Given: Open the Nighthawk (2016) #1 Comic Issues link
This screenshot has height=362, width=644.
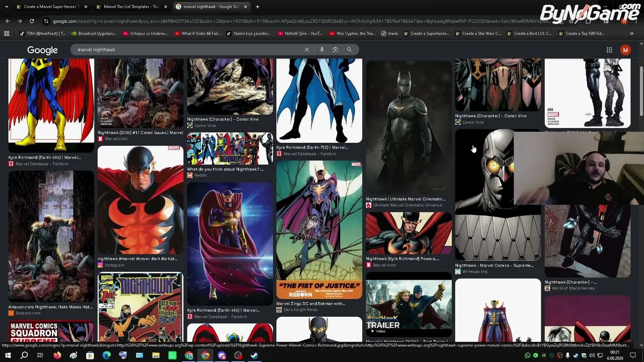Looking at the screenshot, I should pos(140,133).
